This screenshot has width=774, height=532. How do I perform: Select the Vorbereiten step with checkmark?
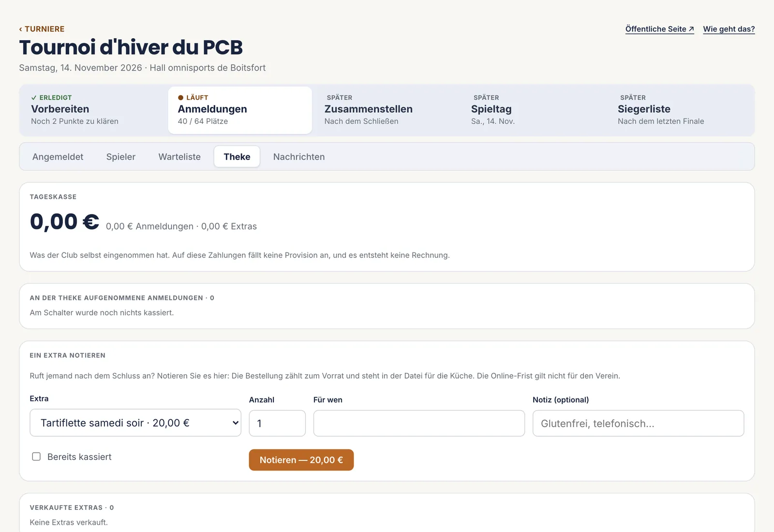pyautogui.click(x=93, y=110)
